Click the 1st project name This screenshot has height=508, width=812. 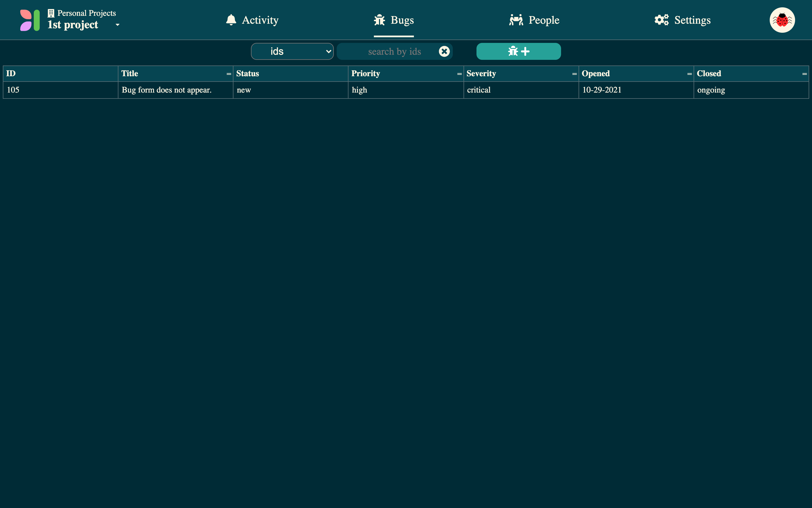click(73, 25)
